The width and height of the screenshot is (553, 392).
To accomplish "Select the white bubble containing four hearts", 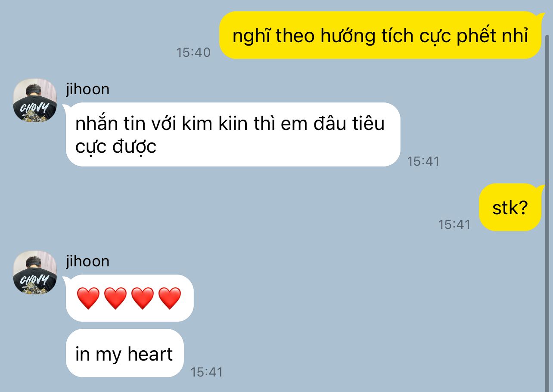I will pyautogui.click(x=129, y=298).
